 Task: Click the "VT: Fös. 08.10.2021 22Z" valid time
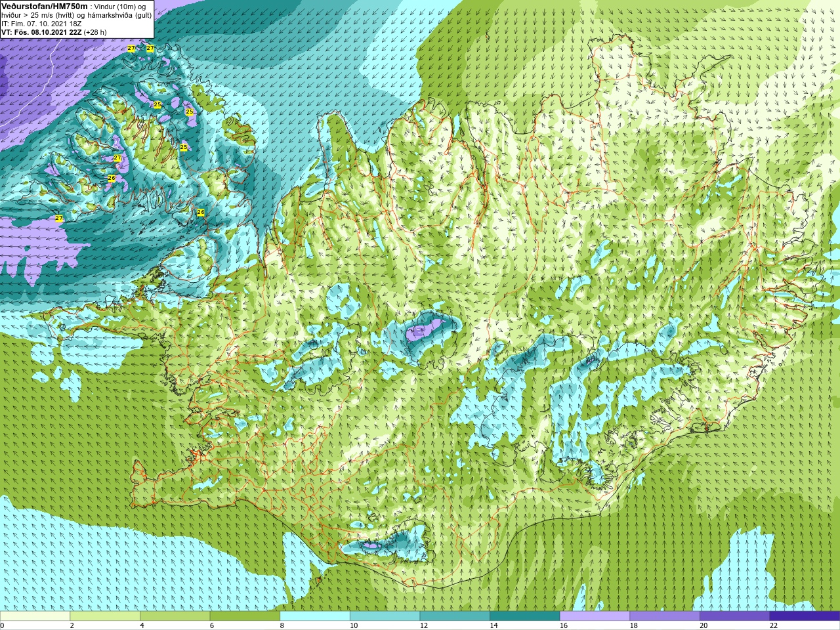coord(41,32)
